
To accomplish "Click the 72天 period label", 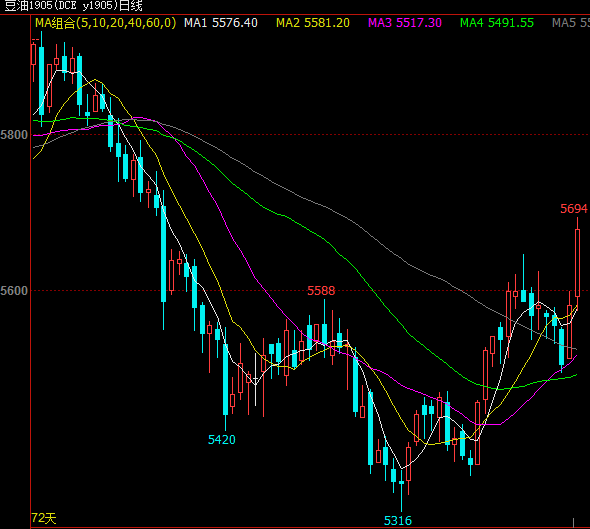I will [44, 518].
